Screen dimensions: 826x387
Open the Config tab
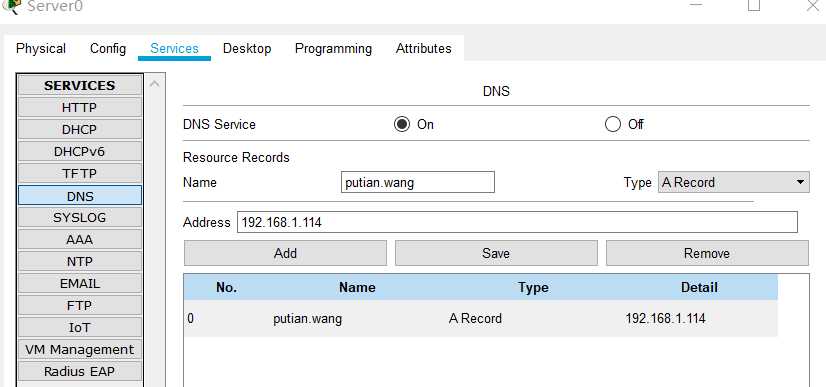108,48
